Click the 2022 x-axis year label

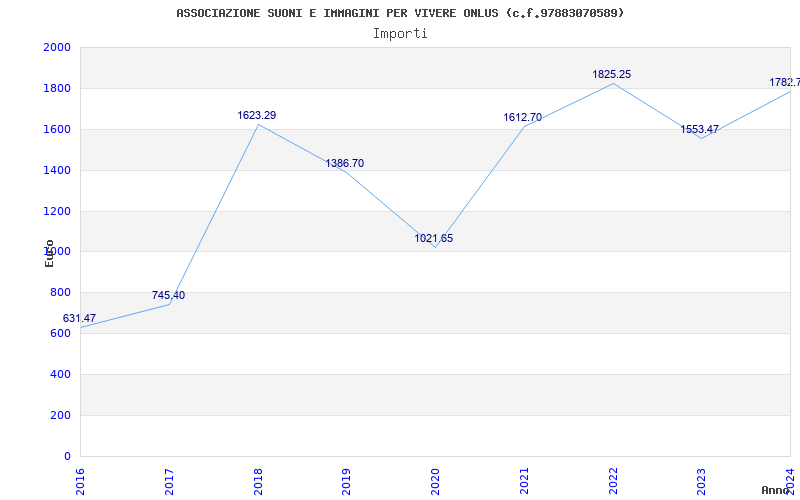[613, 481]
